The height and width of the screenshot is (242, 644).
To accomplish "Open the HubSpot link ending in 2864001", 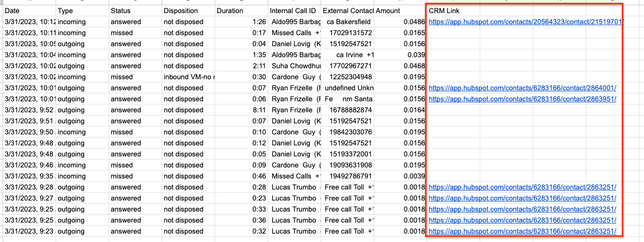I will point(522,88).
